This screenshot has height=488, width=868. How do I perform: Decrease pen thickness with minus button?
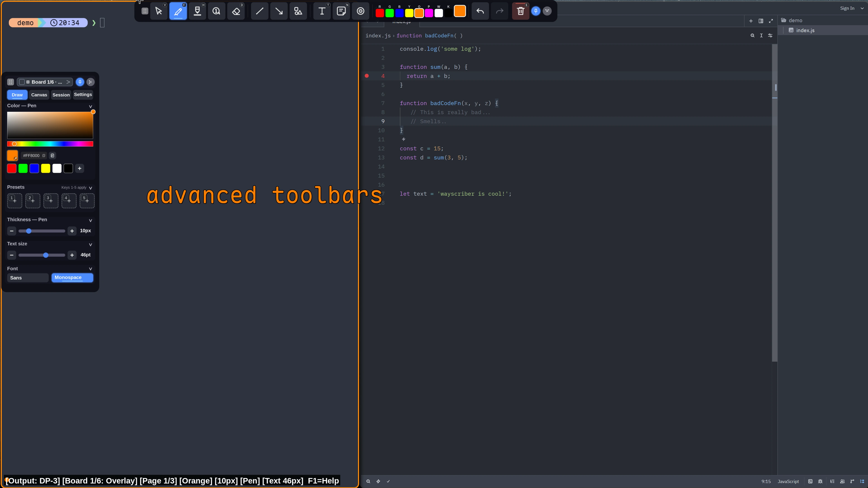coord(12,231)
